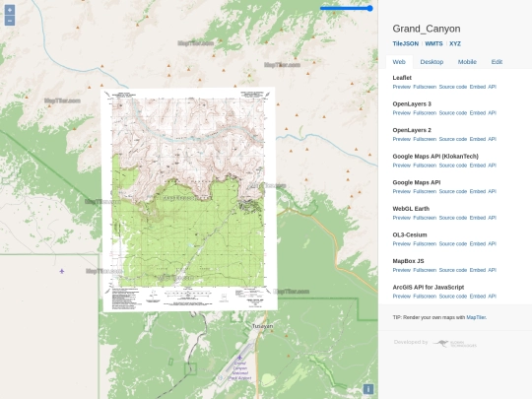Screen dimensions: 532x399
Task: Open WebGL Earth API link
Action: 492,218
